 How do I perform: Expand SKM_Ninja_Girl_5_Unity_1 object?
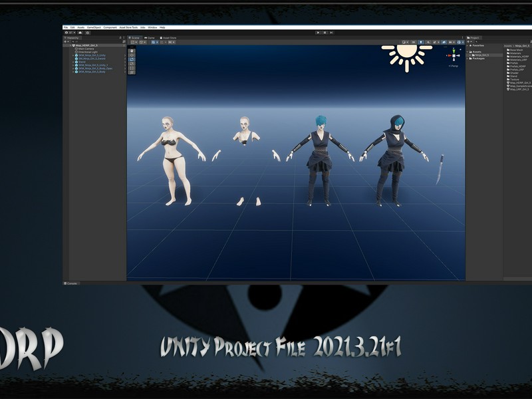pos(73,65)
